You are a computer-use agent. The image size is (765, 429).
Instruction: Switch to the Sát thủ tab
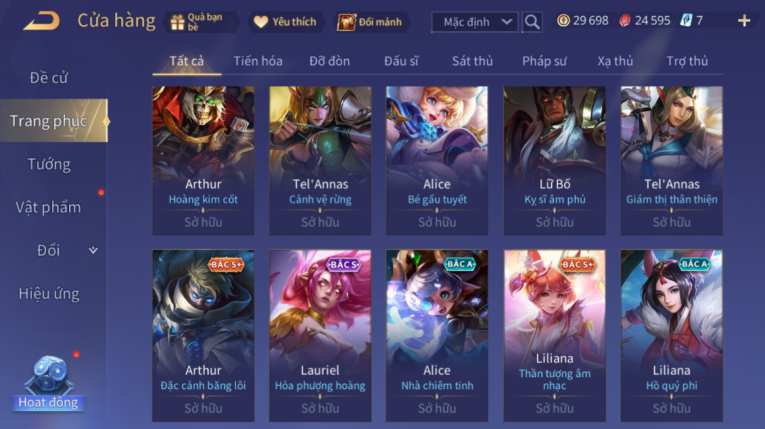click(x=472, y=61)
